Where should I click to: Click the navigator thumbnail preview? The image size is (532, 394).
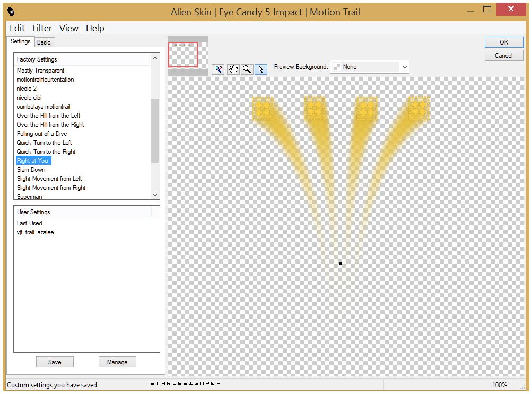pos(188,56)
